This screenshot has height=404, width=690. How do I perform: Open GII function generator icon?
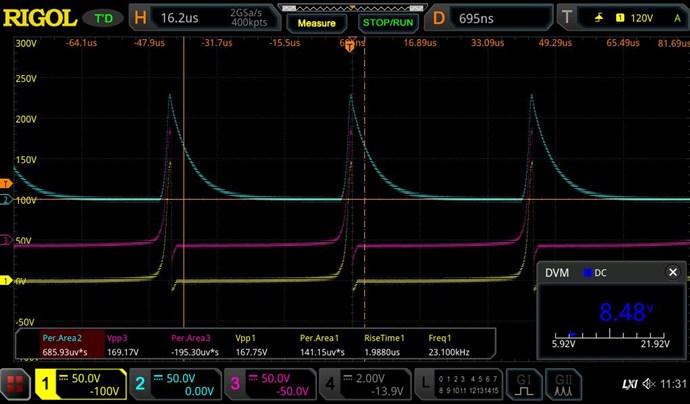(563, 385)
